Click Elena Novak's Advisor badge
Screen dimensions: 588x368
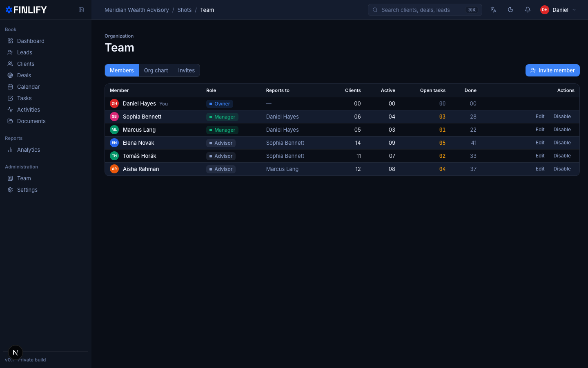[221, 143]
